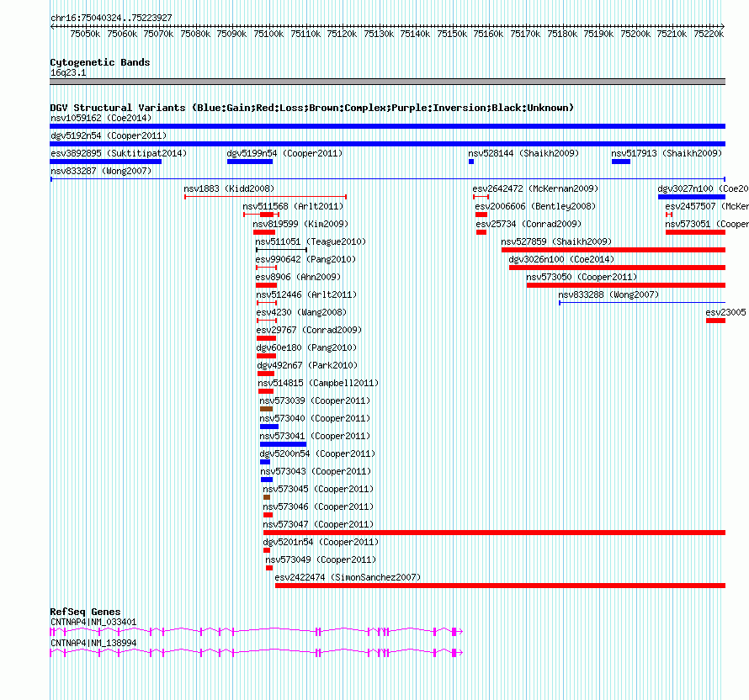The width and height of the screenshot is (749, 700).
Task: Open nsv528144 (Shaikh2009) variant
Action: click(x=523, y=153)
